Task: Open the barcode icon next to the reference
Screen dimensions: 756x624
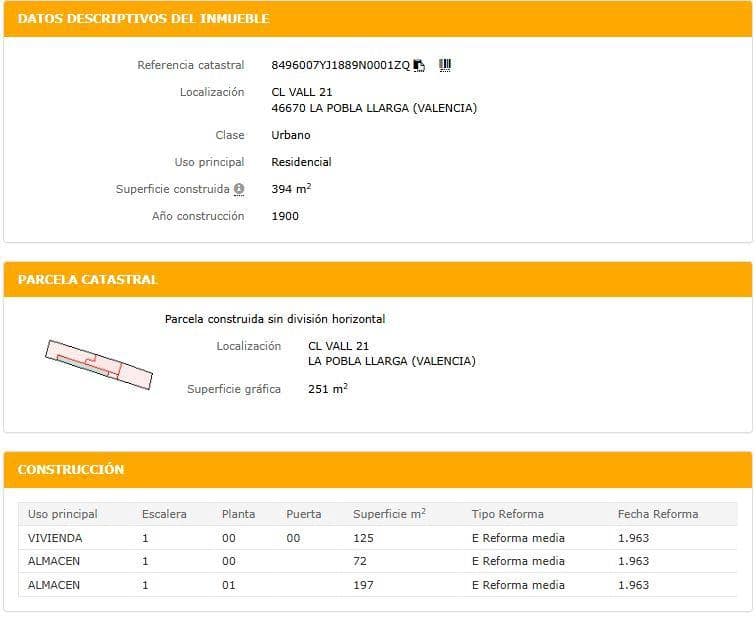Action: (x=445, y=65)
